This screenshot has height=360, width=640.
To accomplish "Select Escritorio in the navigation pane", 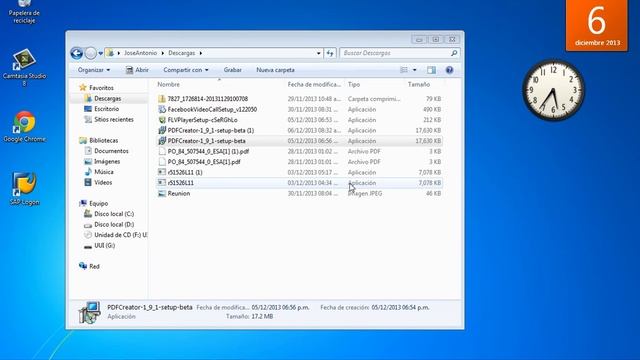I will tap(106, 109).
